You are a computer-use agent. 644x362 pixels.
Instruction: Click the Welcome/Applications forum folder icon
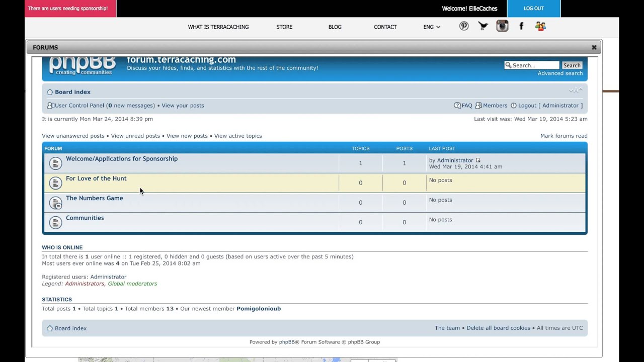55,163
